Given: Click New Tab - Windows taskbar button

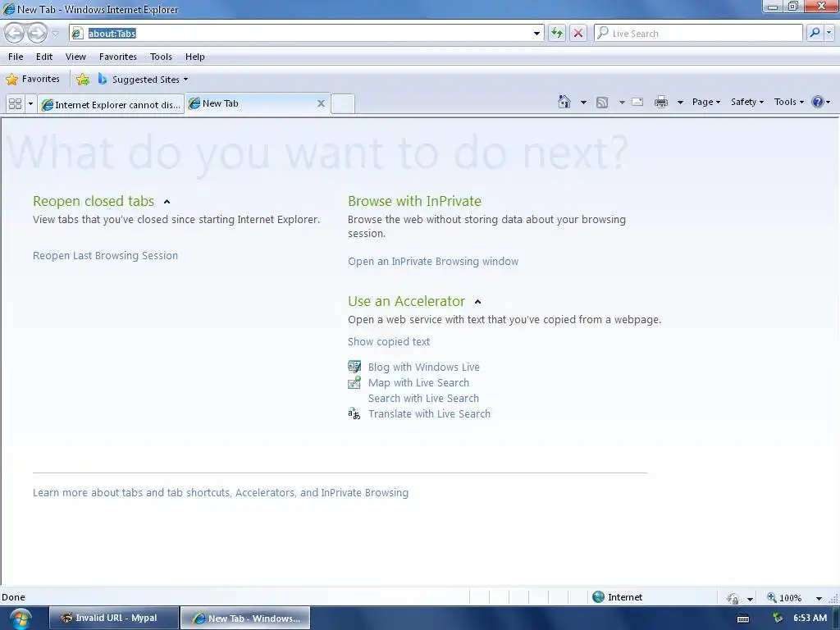Looking at the screenshot, I should click(x=245, y=618).
